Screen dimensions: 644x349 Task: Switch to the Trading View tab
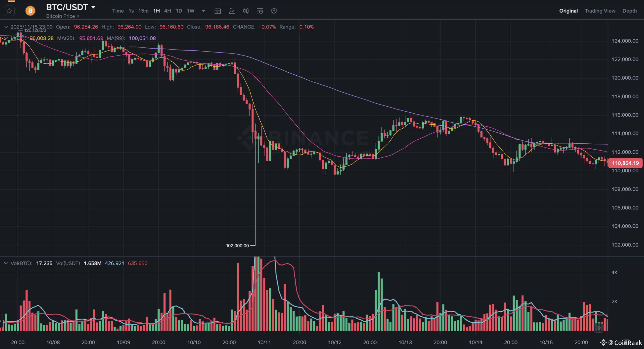pyautogui.click(x=600, y=11)
